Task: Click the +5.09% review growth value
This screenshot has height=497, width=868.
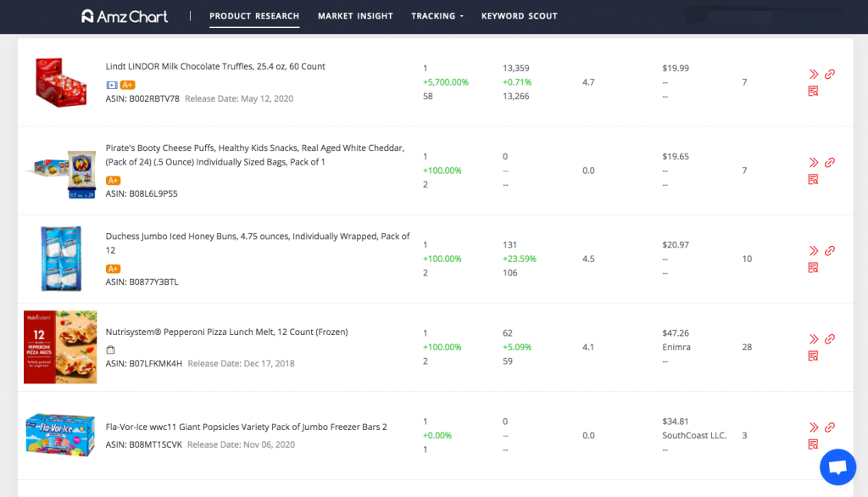Action: pos(517,347)
